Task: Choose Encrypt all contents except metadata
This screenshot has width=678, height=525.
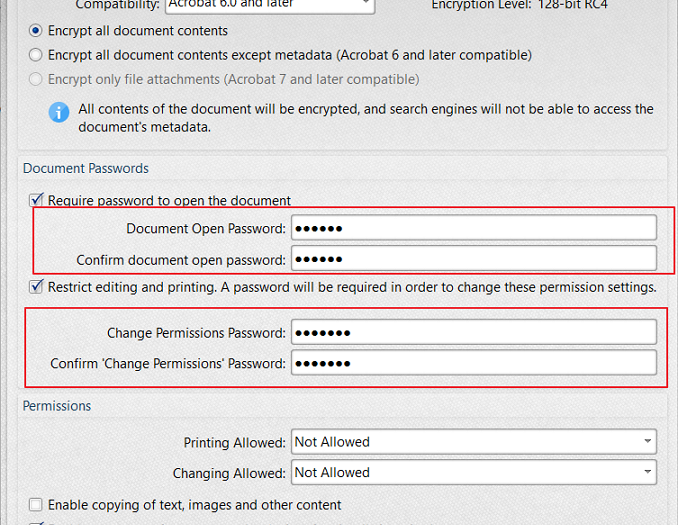Action: [x=37, y=55]
